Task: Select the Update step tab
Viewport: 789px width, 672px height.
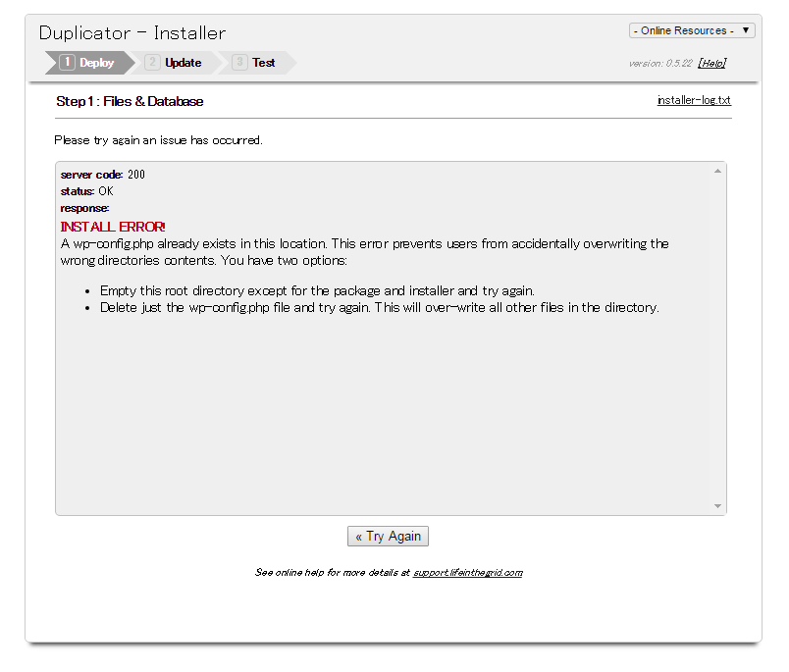Action: (175, 63)
